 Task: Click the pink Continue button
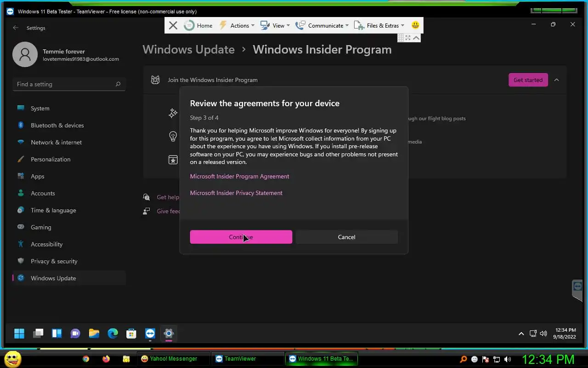pyautogui.click(x=241, y=237)
